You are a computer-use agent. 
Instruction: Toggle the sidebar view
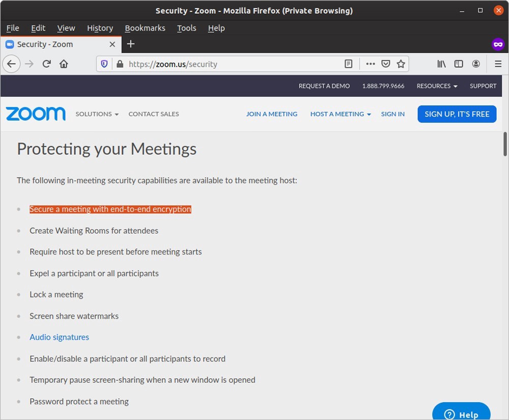tap(459, 64)
